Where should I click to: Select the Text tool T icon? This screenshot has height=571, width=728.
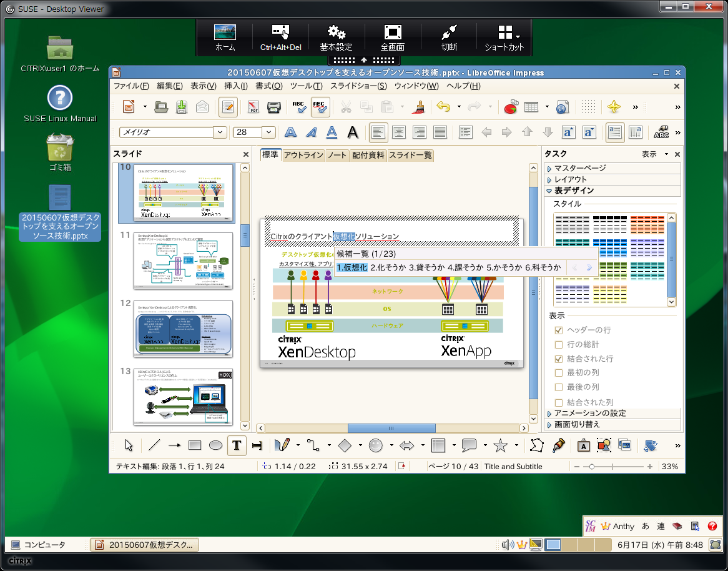tap(237, 445)
